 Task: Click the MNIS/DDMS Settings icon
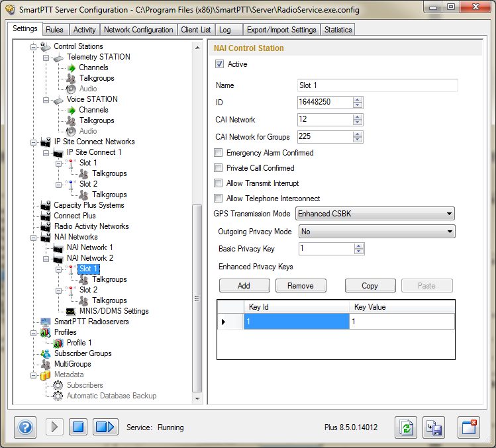point(71,312)
